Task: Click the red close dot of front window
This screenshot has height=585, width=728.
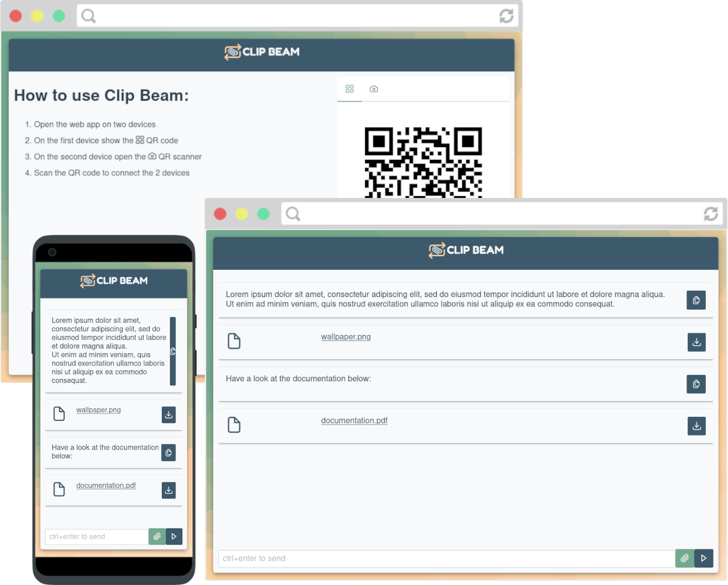Action: click(220, 214)
